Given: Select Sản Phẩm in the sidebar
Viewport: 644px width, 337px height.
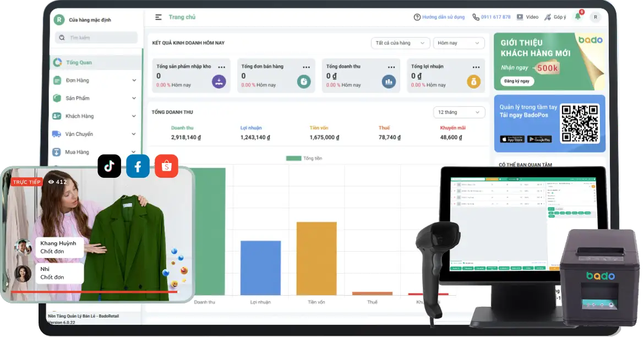Looking at the screenshot, I should pyautogui.click(x=77, y=98).
